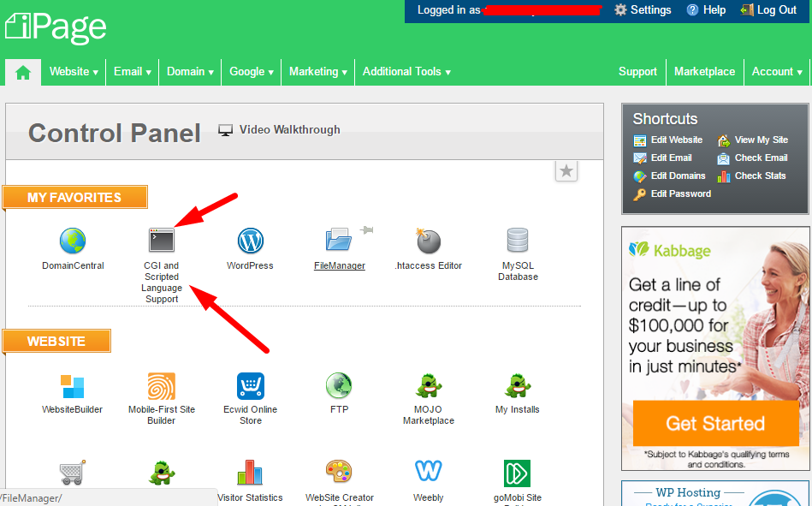Viewport: 812px width, 506px height.
Task: Click the iPage logo
Action: [56, 28]
